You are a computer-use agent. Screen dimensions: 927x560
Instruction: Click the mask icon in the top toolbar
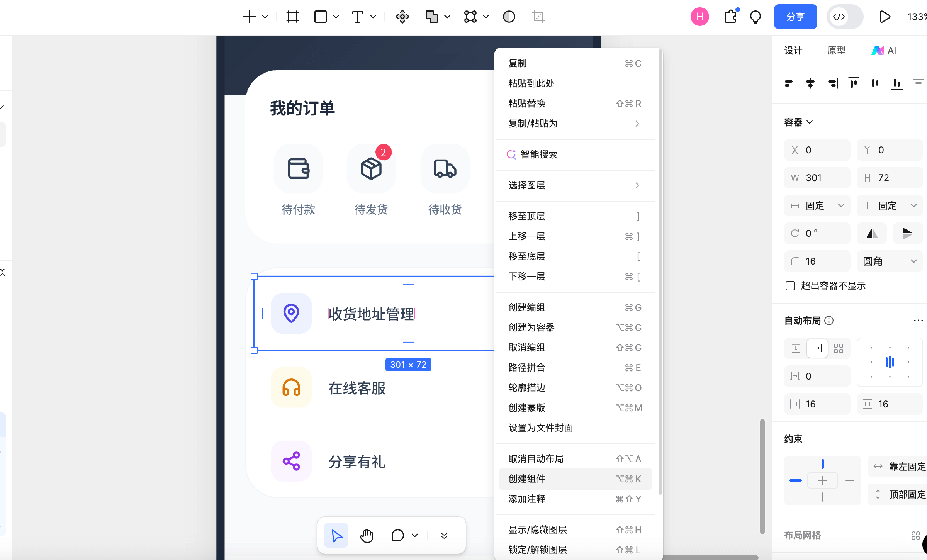click(x=509, y=17)
